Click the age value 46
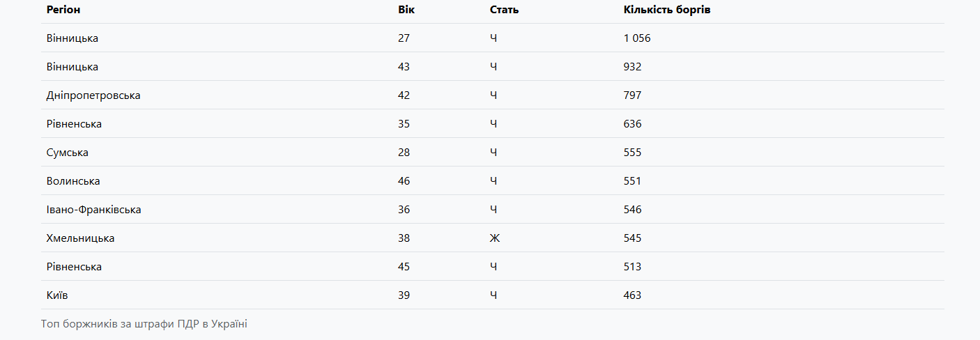980x340 pixels. tap(404, 181)
